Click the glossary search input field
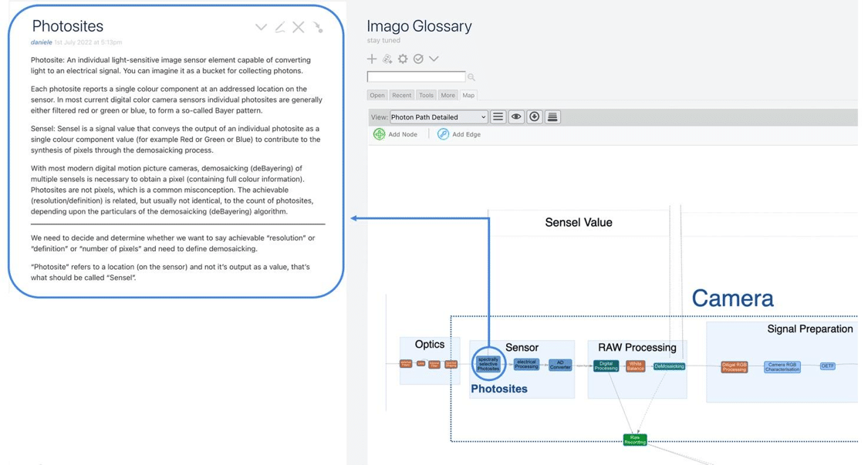 (x=417, y=76)
